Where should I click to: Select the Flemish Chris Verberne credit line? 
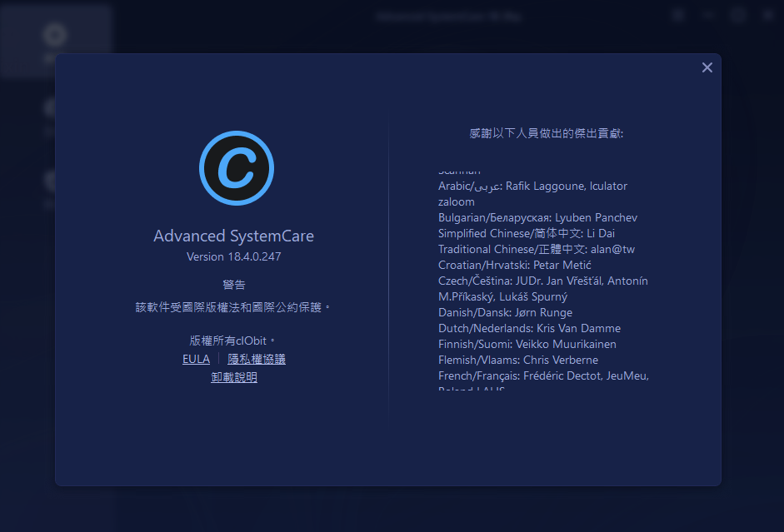[517, 360]
